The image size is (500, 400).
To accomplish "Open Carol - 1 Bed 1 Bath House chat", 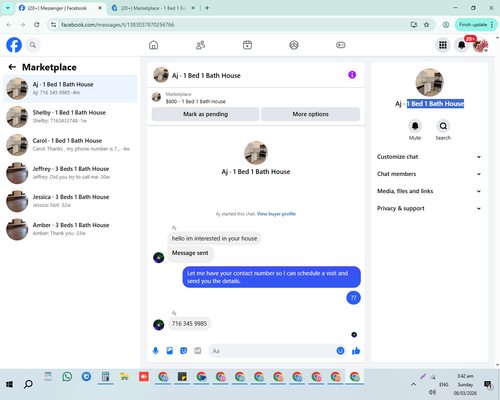I will pyautogui.click(x=70, y=145).
